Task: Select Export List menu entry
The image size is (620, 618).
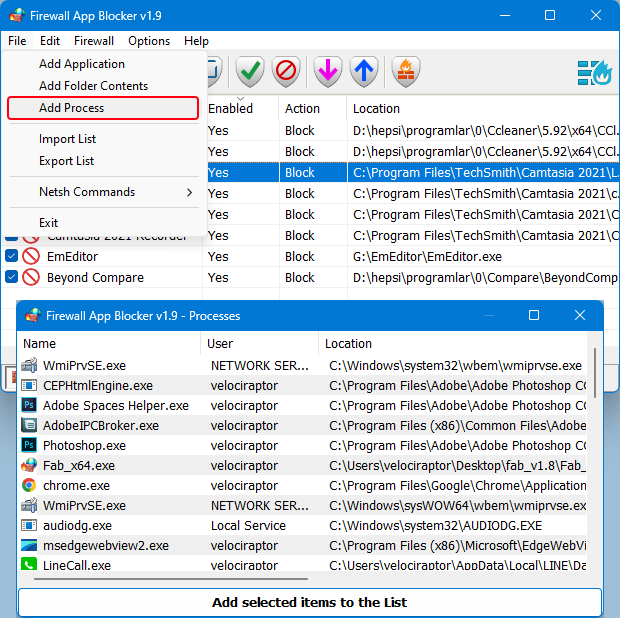Action: pos(67,161)
